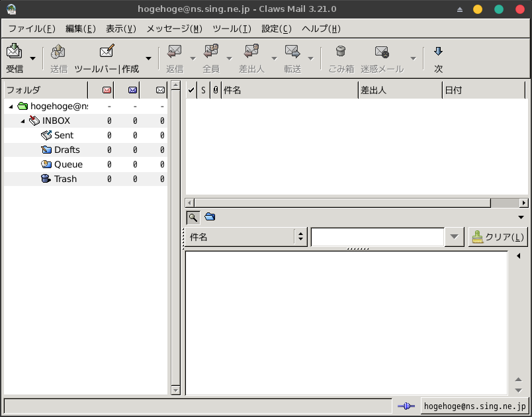Toggle the quick search magnifier button
This screenshot has height=417, width=532.
tap(193, 217)
